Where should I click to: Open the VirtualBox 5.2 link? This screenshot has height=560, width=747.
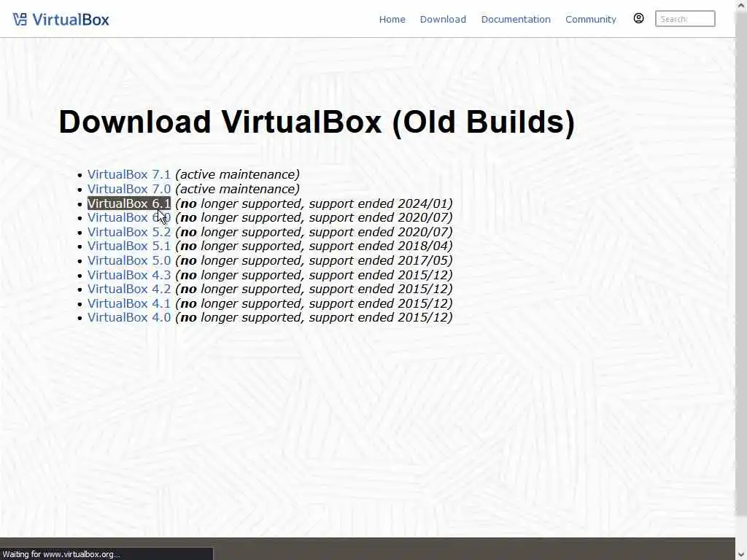129,232
